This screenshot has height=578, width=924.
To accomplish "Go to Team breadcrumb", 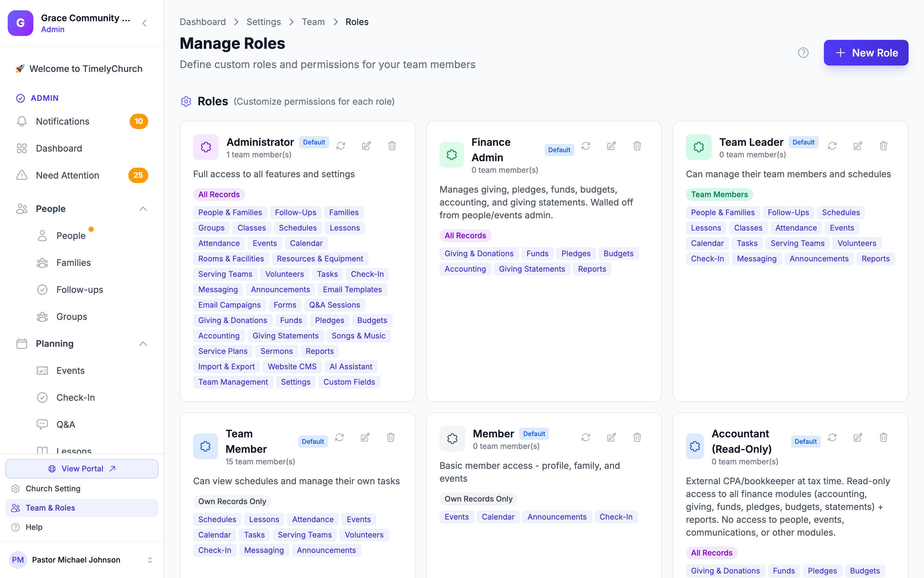I will 313,22.
